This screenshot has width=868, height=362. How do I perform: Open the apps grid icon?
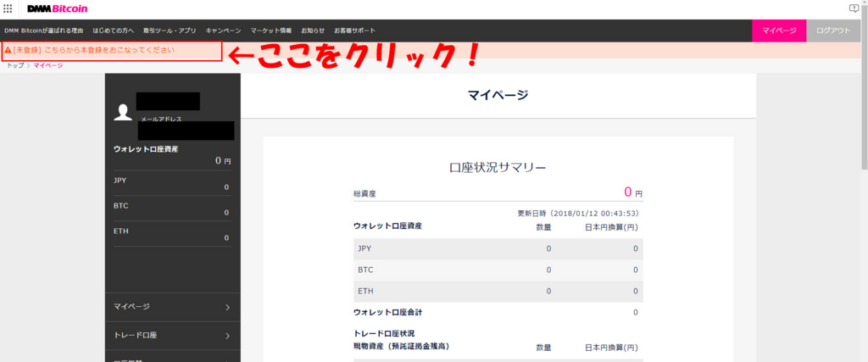click(8, 8)
